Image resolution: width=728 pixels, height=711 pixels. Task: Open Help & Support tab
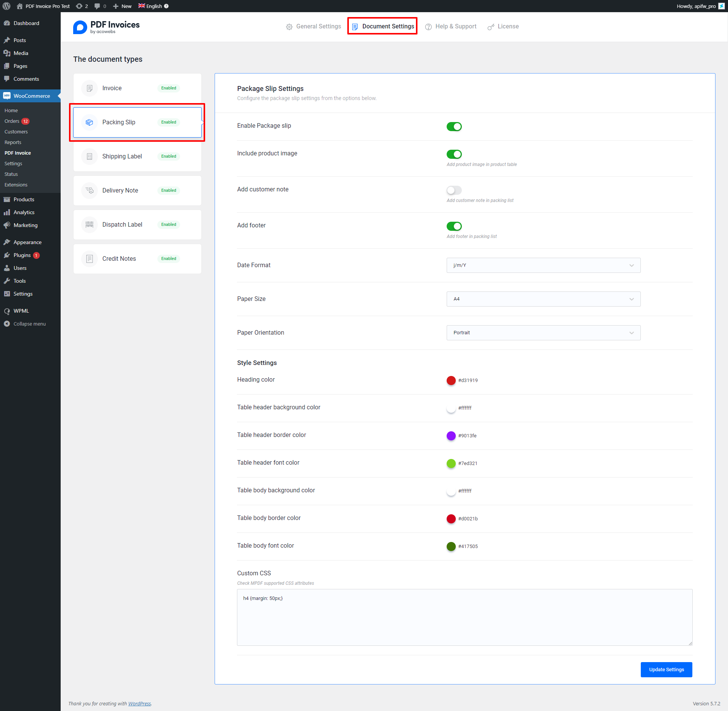[x=451, y=27]
